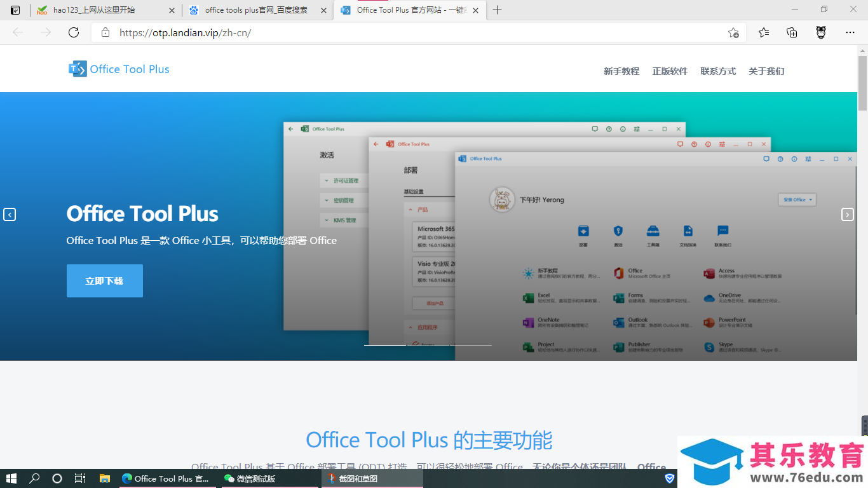This screenshot has height=488, width=868.
Task: Click the 立即下载 download button
Action: [x=105, y=281]
